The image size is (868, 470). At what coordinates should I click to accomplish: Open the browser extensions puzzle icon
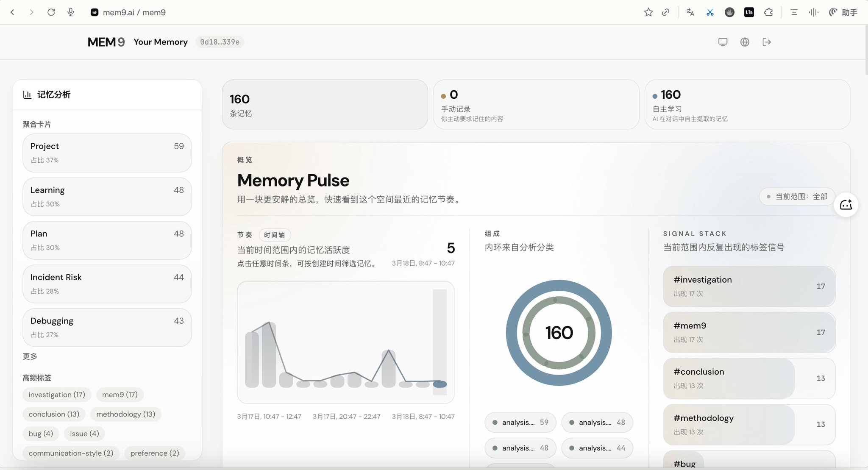tap(768, 12)
